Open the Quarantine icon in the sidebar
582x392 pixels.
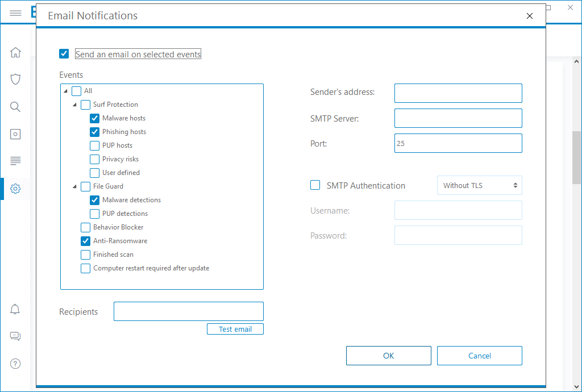(x=15, y=134)
